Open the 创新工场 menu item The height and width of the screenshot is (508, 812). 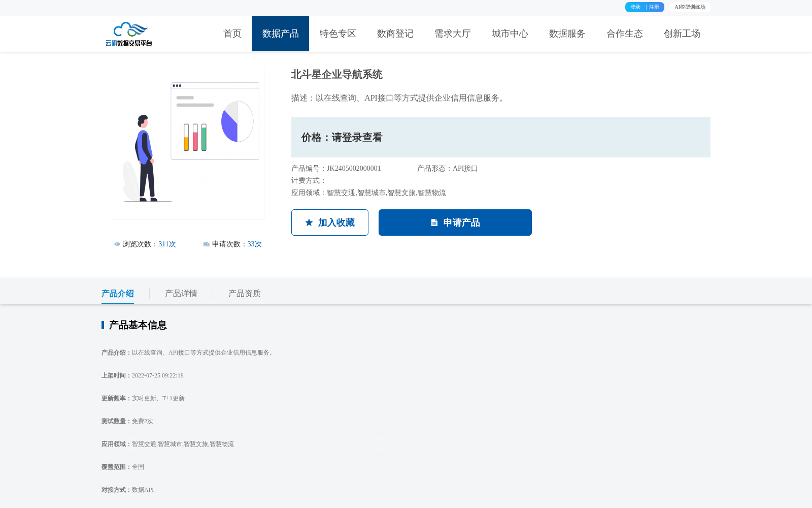[x=682, y=34]
